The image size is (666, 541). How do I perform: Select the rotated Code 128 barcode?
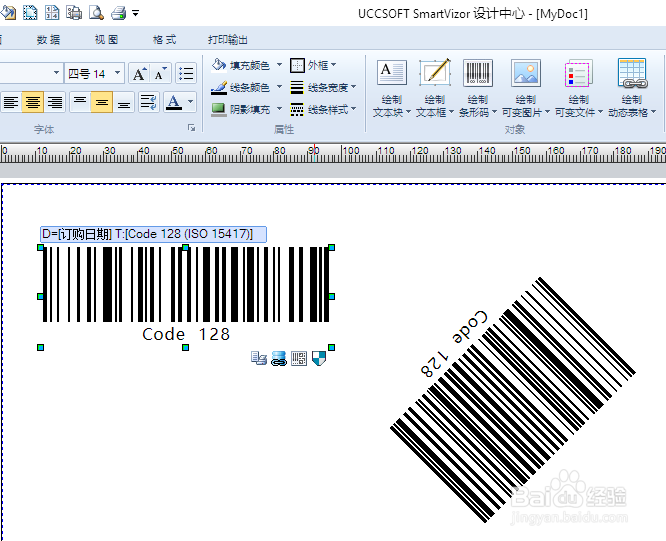click(x=513, y=399)
